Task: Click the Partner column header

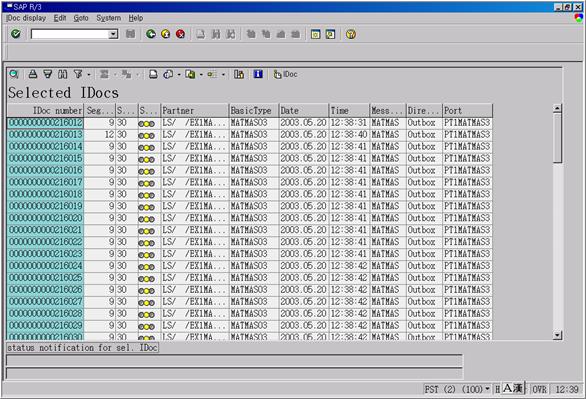Action: pos(195,111)
